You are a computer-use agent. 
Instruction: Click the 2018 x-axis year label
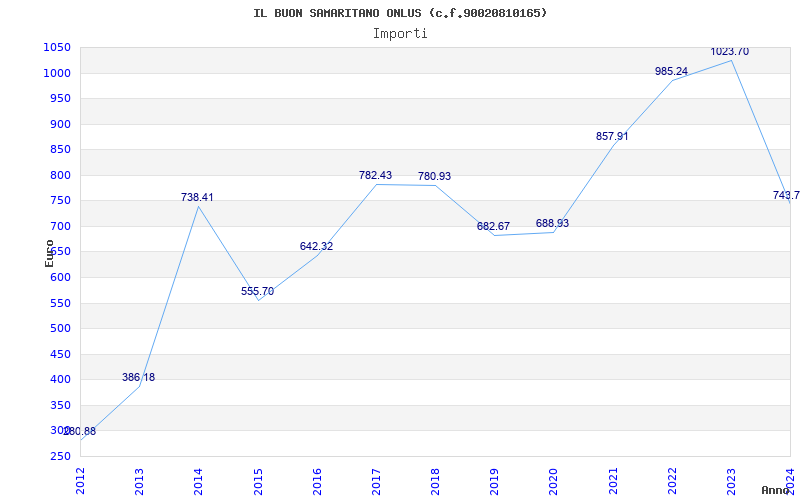(435, 481)
